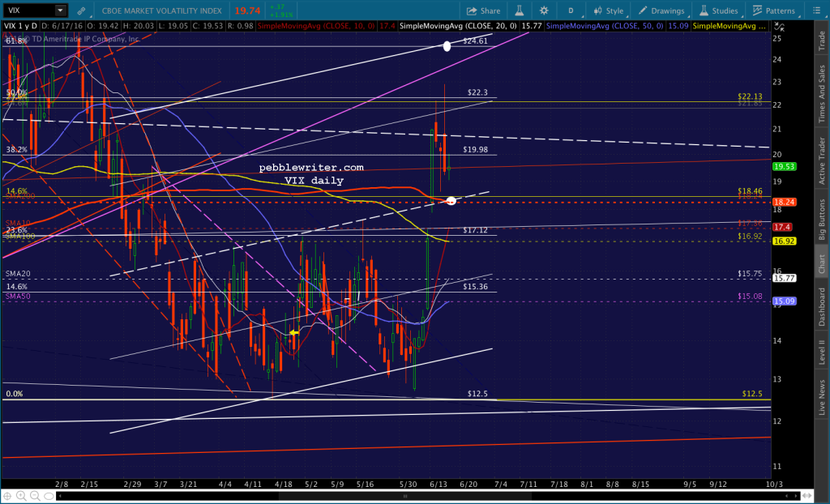This screenshot has height=504, width=830.
Task: Open the Style menu
Action: tap(608, 11)
